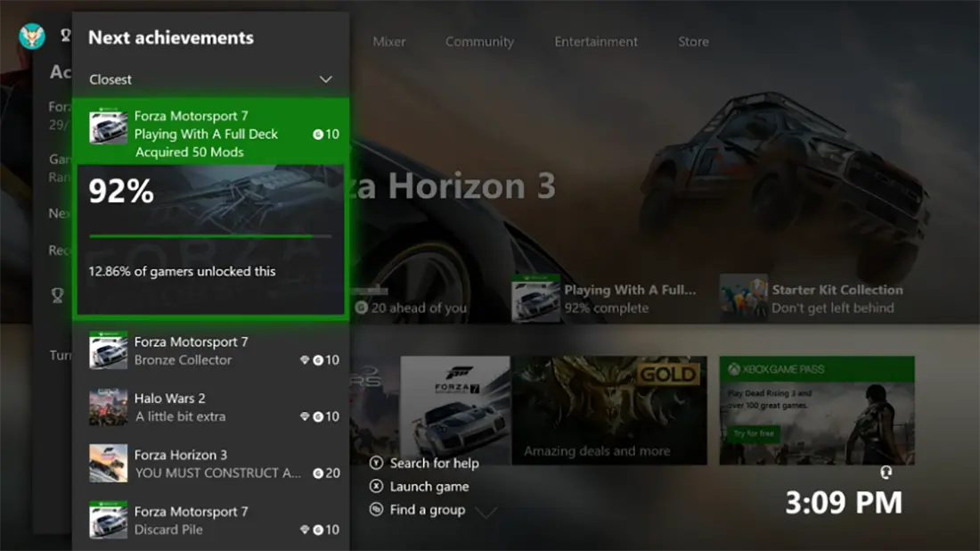980x551 pixels.
Task: Click the 92% achievement progress bar
Action: (211, 236)
